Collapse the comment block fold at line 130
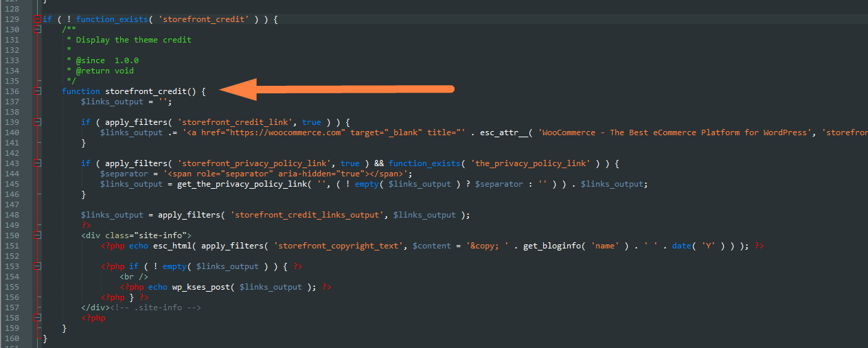The height and width of the screenshot is (348, 868). tap(36, 30)
